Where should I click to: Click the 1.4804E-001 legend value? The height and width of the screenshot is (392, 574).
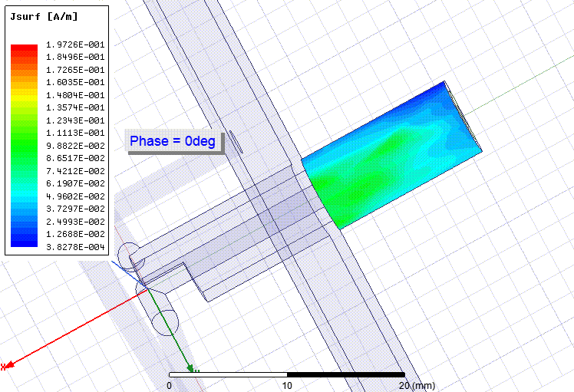click(x=75, y=95)
